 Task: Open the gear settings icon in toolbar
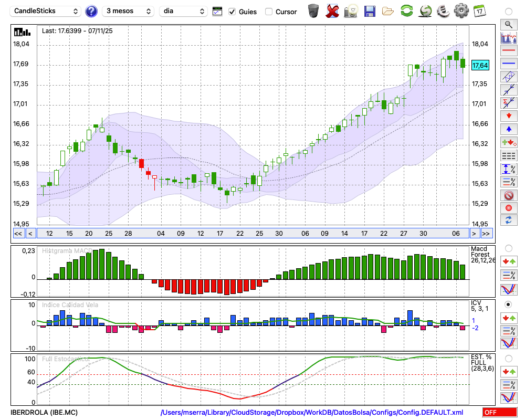(x=460, y=10)
